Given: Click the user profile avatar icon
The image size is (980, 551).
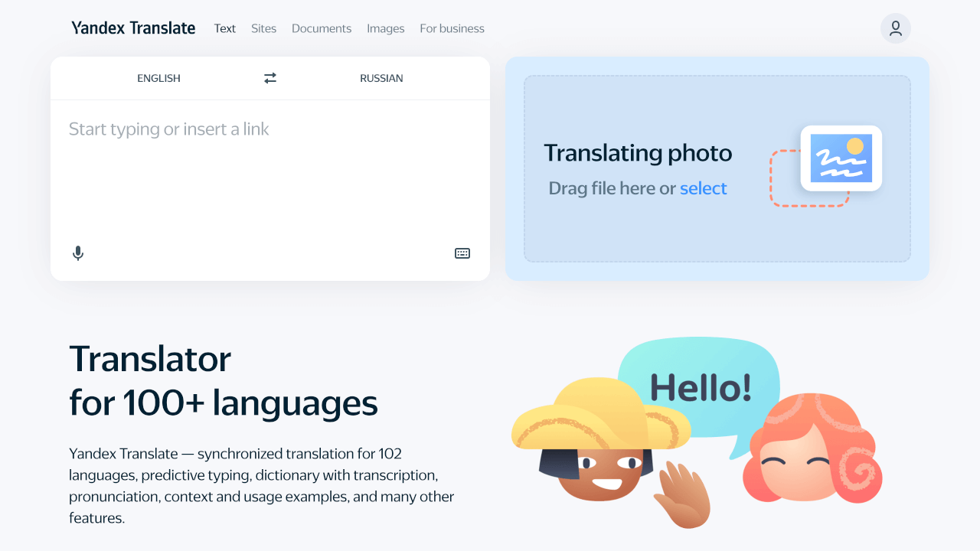Looking at the screenshot, I should 896,28.
